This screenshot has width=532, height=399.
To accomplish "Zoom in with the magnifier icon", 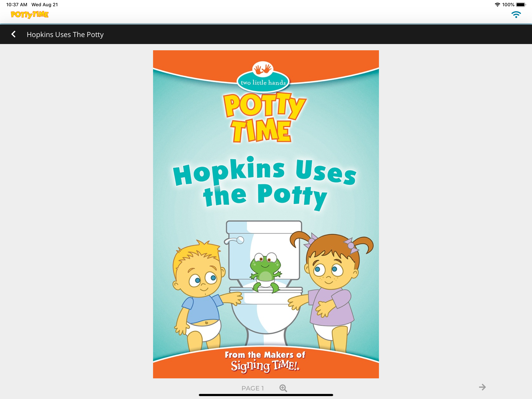I will [283, 388].
